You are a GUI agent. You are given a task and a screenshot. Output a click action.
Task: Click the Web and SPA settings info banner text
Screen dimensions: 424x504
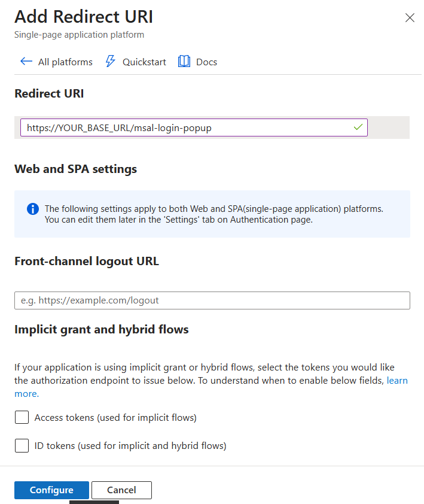click(x=213, y=214)
